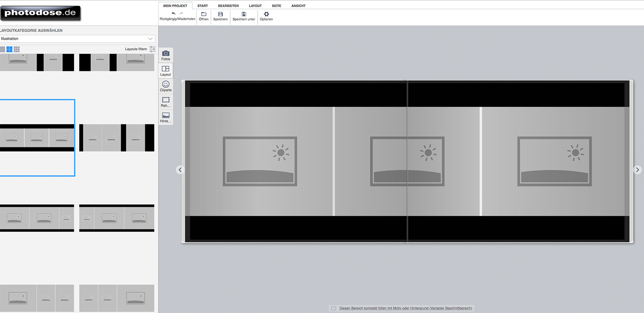Image resolution: width=644 pixels, height=313 pixels.
Task: Open the Fotos camera panel
Action: (x=166, y=55)
